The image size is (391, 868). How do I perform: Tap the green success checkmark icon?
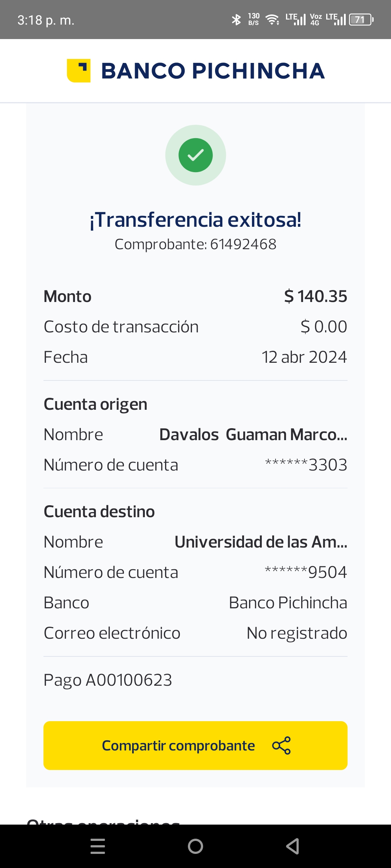point(195,155)
